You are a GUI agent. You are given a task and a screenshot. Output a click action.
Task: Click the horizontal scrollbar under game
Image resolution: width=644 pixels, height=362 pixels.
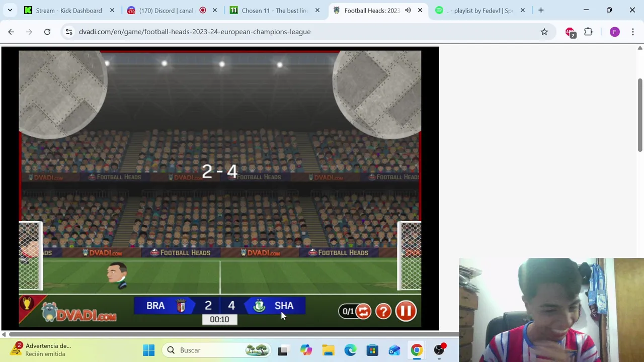point(233,334)
